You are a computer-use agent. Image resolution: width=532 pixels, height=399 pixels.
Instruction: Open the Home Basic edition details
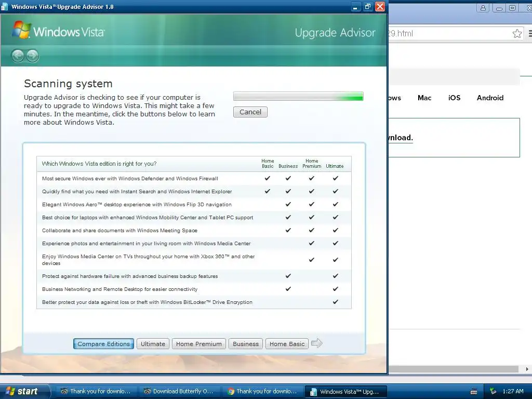pos(287,344)
